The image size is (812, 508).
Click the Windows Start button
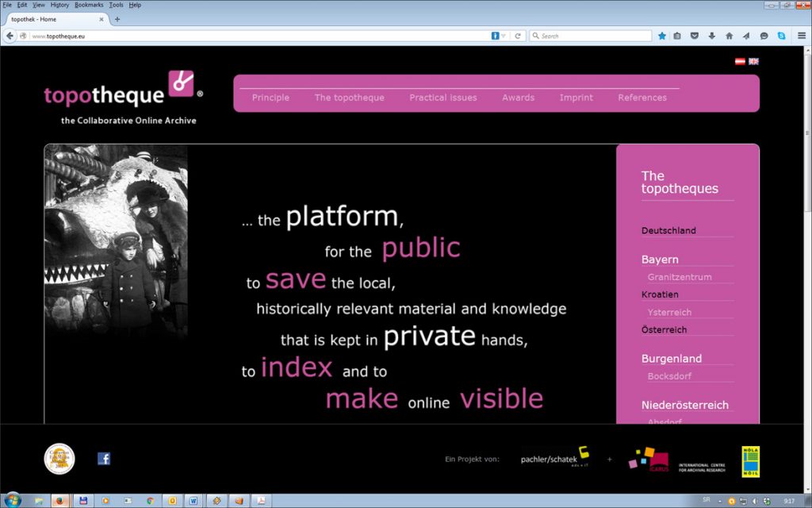(x=13, y=501)
